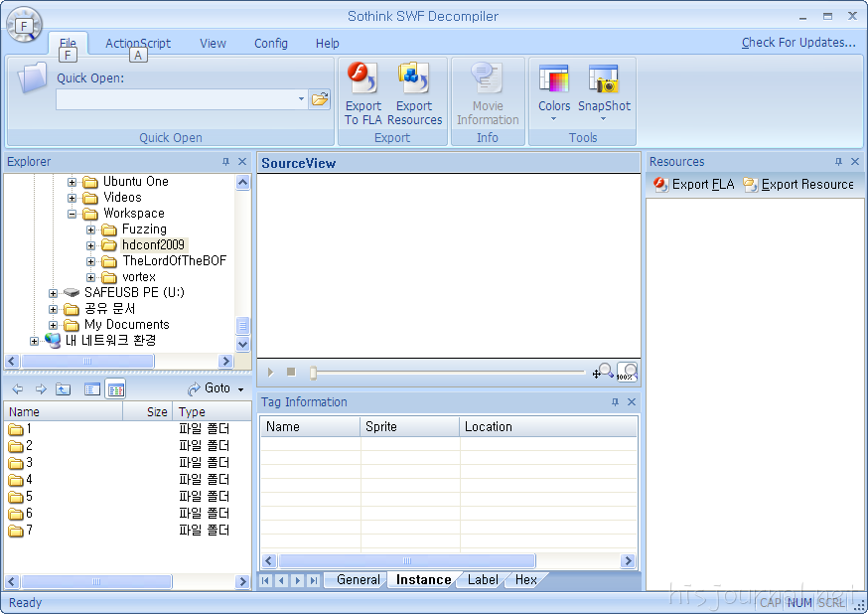Switch to details view mode
Screen dimensions: 868x614
coord(115,389)
